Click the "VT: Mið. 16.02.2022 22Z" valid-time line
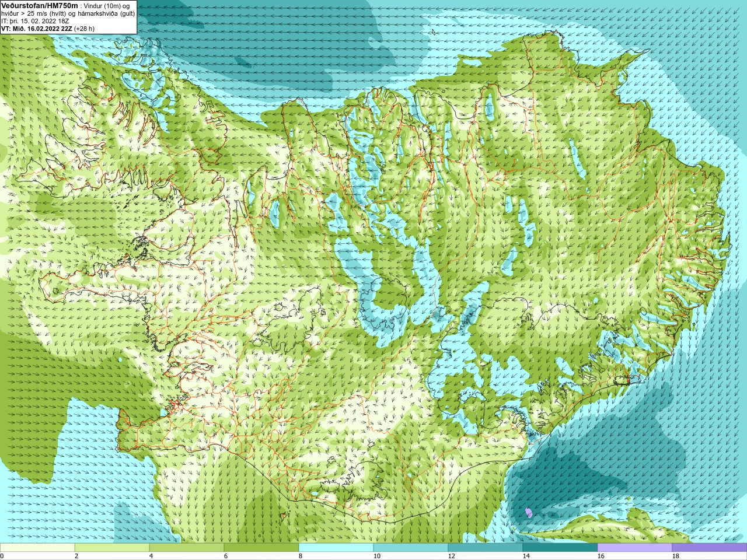Viewport: 747px width, 560px height. pyautogui.click(x=37, y=29)
